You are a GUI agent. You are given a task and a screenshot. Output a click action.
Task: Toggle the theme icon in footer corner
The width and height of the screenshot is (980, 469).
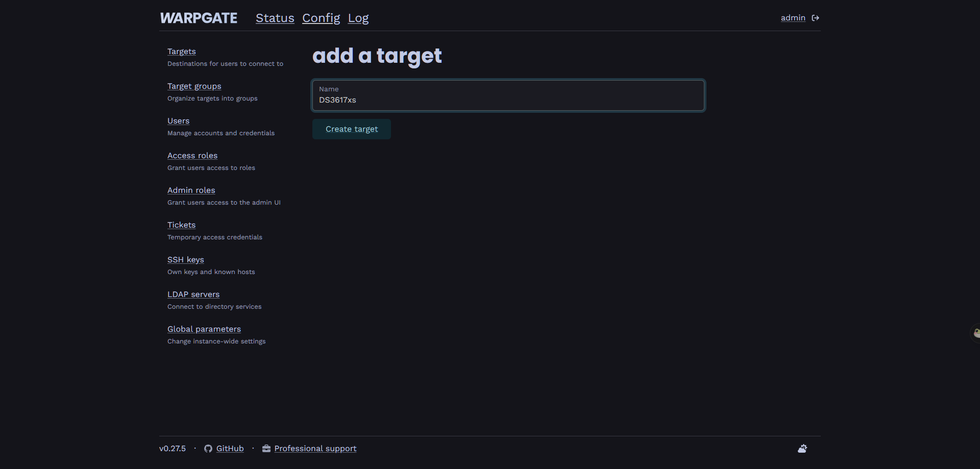[802, 449]
